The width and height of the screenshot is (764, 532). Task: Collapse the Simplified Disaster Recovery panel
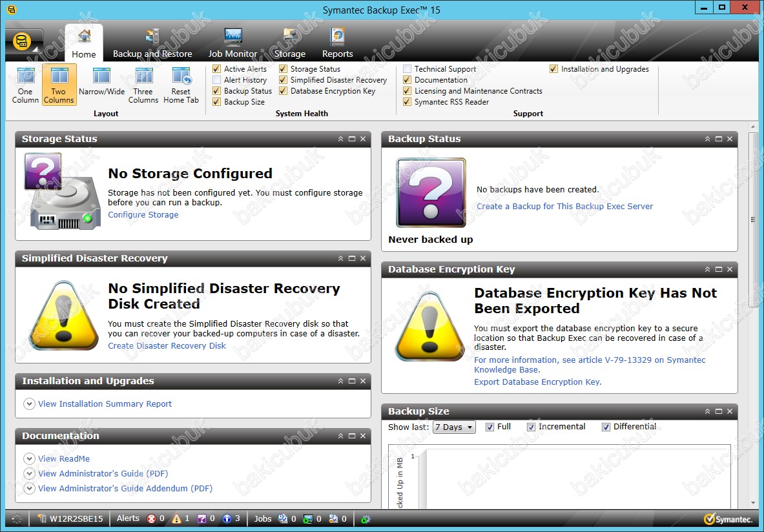pyautogui.click(x=340, y=258)
